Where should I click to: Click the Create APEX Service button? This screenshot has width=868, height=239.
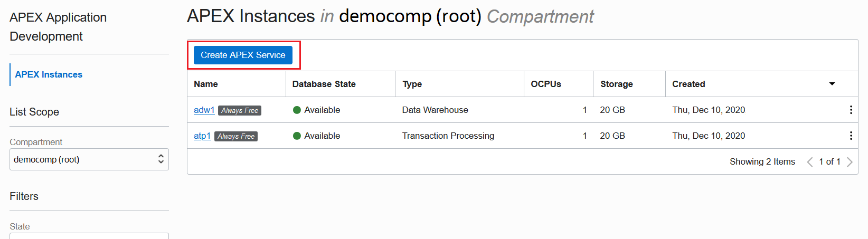point(243,55)
